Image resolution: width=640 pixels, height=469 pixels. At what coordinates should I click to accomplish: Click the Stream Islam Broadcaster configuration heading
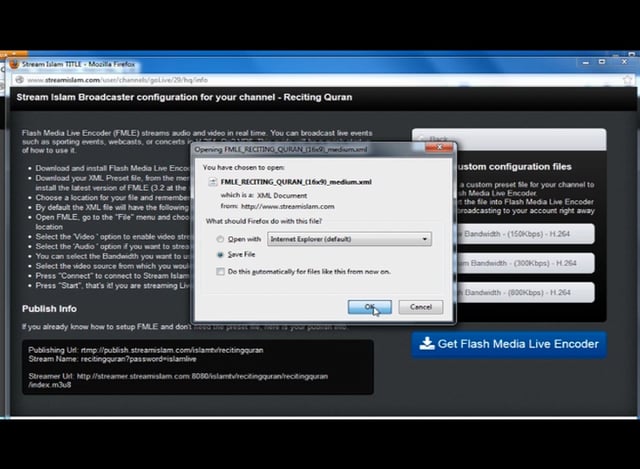pos(184,98)
